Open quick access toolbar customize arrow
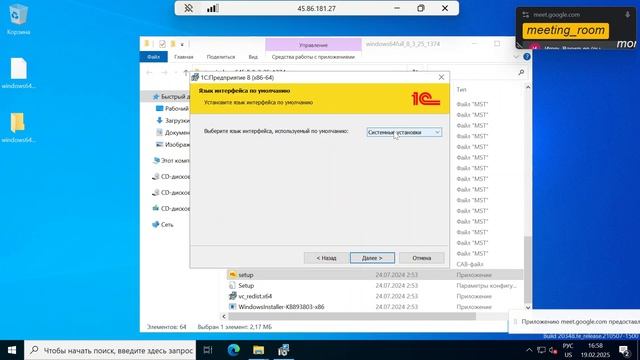 182,44
